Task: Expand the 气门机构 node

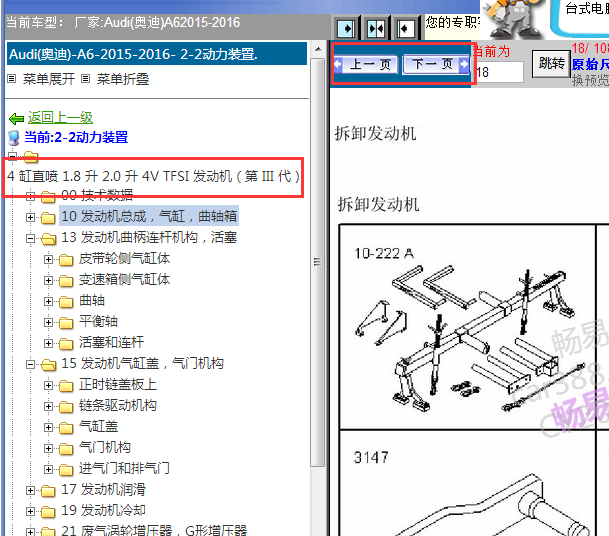Action: pos(48,448)
